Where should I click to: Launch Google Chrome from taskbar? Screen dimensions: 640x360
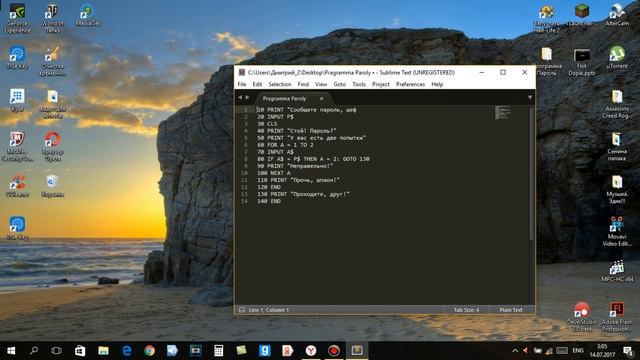(x=149, y=351)
